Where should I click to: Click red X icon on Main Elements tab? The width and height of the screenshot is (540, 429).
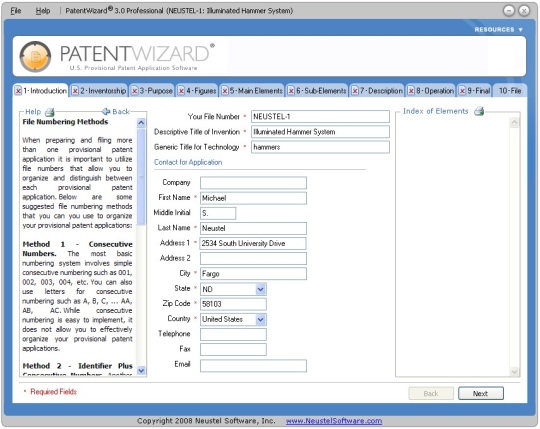(x=225, y=91)
